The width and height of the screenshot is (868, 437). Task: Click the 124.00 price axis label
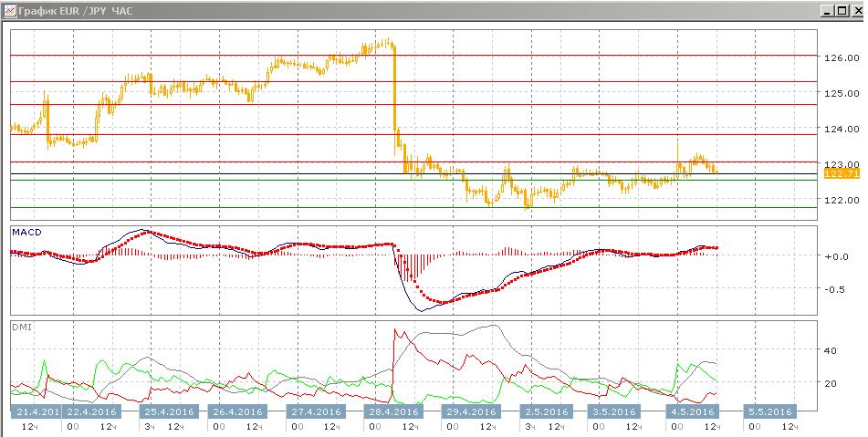pos(842,129)
